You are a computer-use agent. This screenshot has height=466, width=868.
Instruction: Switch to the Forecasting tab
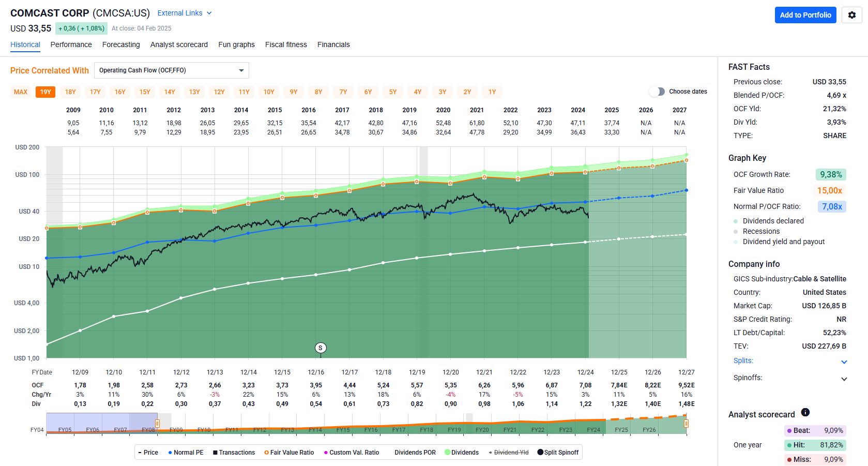pos(121,44)
